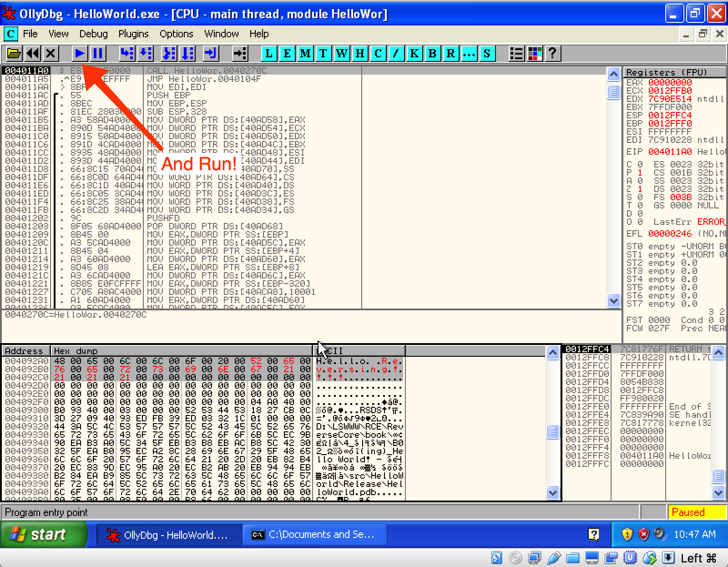This screenshot has height=567, width=728.
Task: Open the Plugins menu
Action: click(x=133, y=34)
